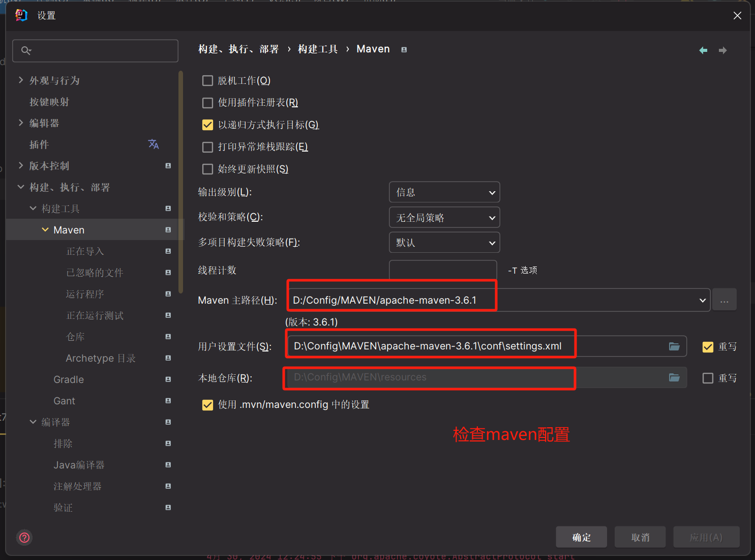Click IntelliJ IDEA logo in title bar
Screen dimensions: 755x560
coord(21,15)
